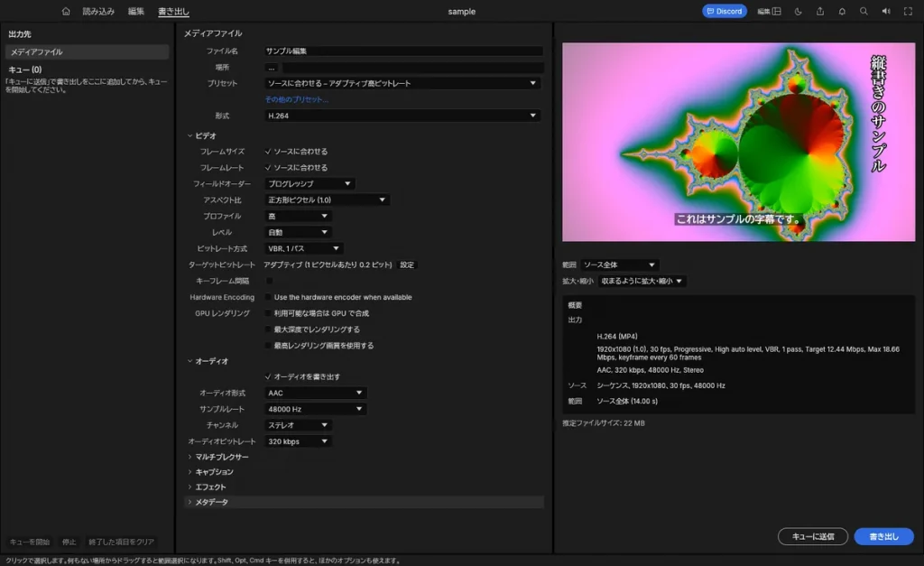Open the プリセット dropdown
This screenshot has width=924, height=566.
402,83
